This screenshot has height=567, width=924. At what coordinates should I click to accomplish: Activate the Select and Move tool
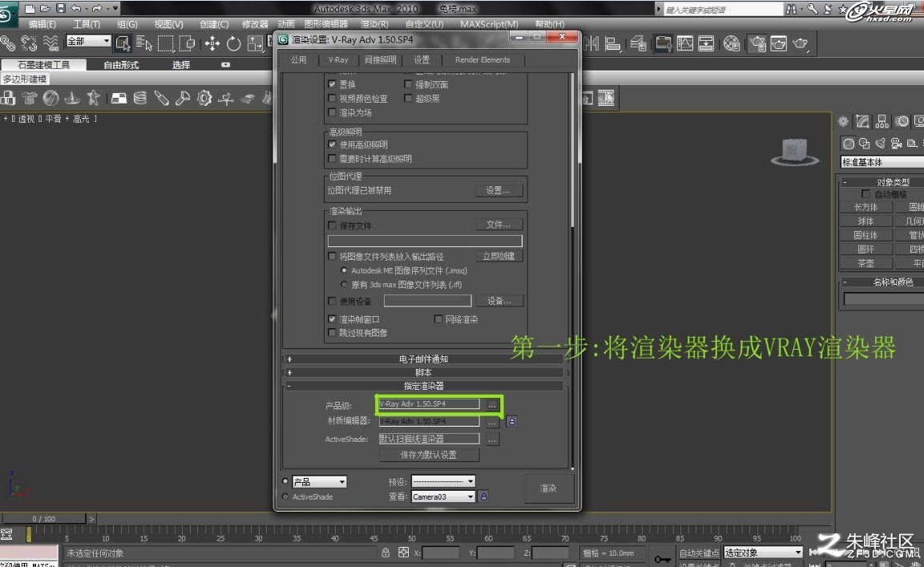coord(212,43)
